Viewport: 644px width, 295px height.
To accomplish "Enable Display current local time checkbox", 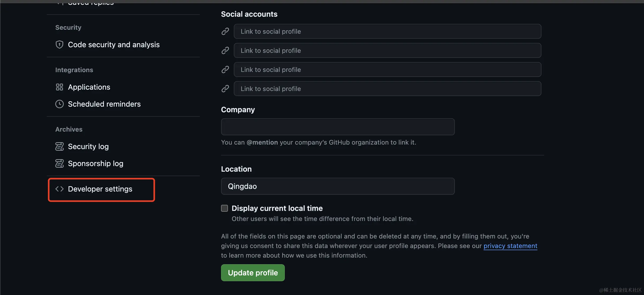I will (224, 208).
